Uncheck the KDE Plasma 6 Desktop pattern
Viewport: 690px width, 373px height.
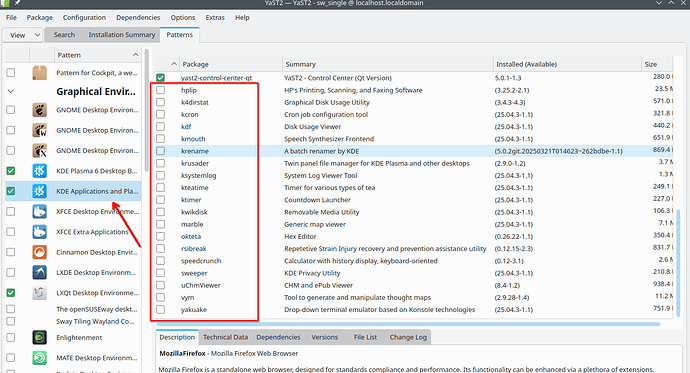pos(11,171)
